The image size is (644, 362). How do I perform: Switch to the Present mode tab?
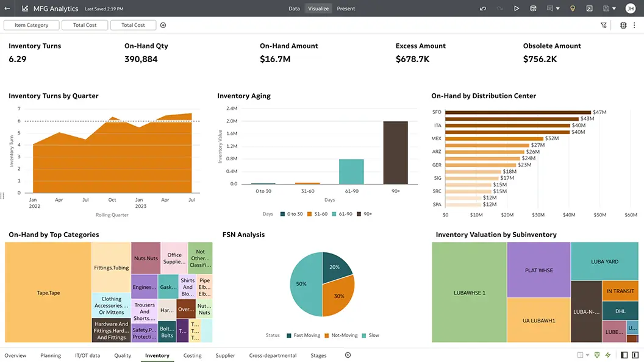(x=346, y=9)
